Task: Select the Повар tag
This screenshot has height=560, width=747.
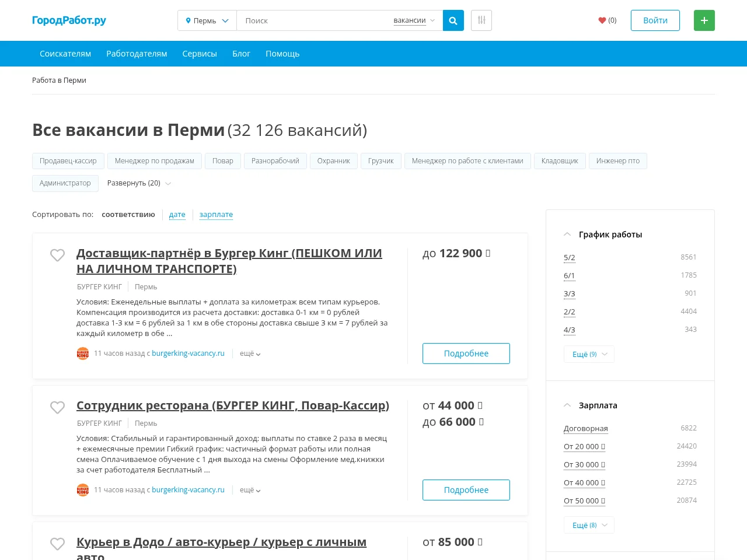Action: click(x=223, y=161)
